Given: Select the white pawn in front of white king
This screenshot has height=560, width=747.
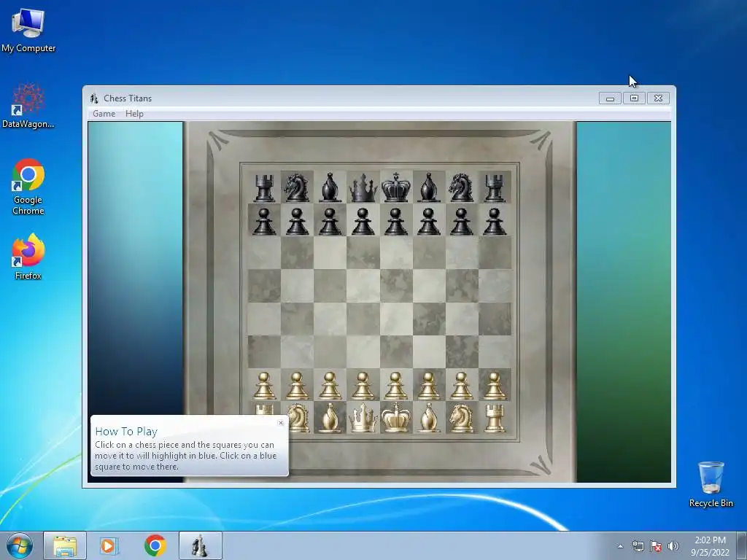Looking at the screenshot, I should [396, 386].
